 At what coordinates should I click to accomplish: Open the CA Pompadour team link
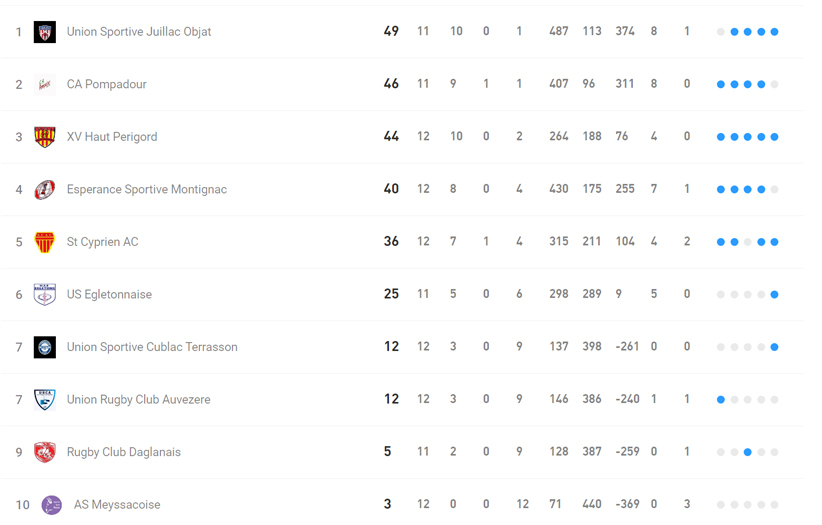point(106,84)
